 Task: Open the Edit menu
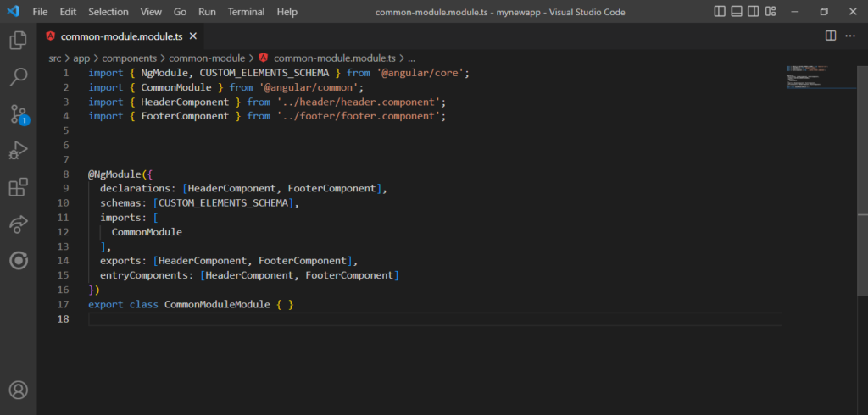pyautogui.click(x=68, y=12)
